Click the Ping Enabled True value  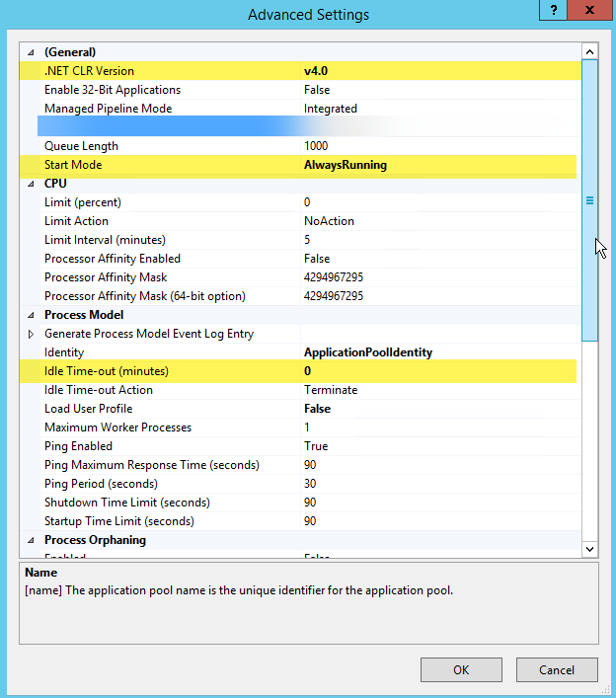coord(316,446)
